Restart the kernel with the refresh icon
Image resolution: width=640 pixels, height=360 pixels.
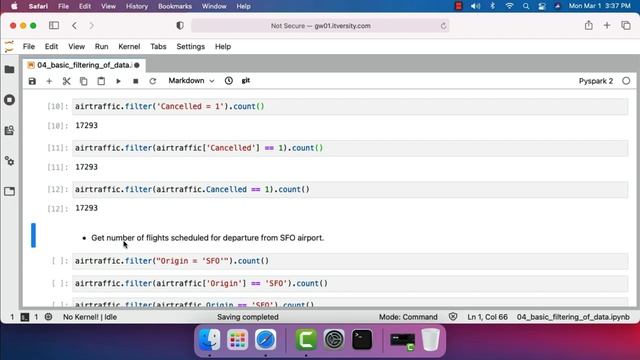(x=153, y=81)
